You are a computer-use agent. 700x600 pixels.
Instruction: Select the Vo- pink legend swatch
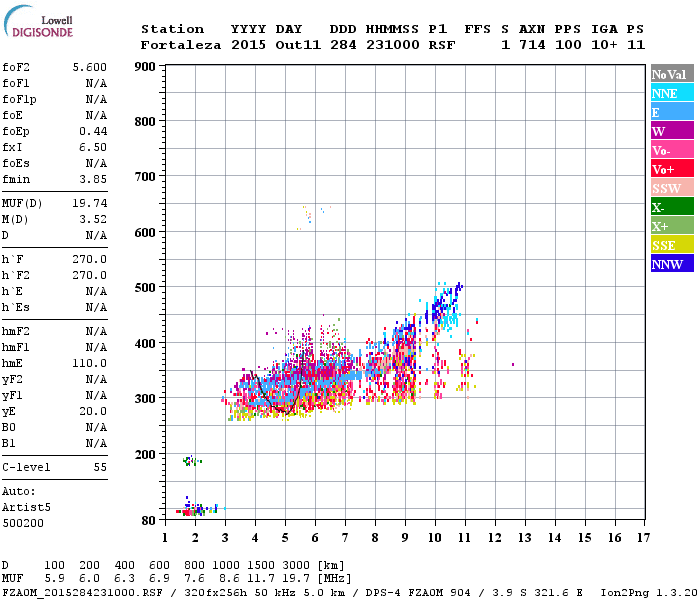(672, 150)
